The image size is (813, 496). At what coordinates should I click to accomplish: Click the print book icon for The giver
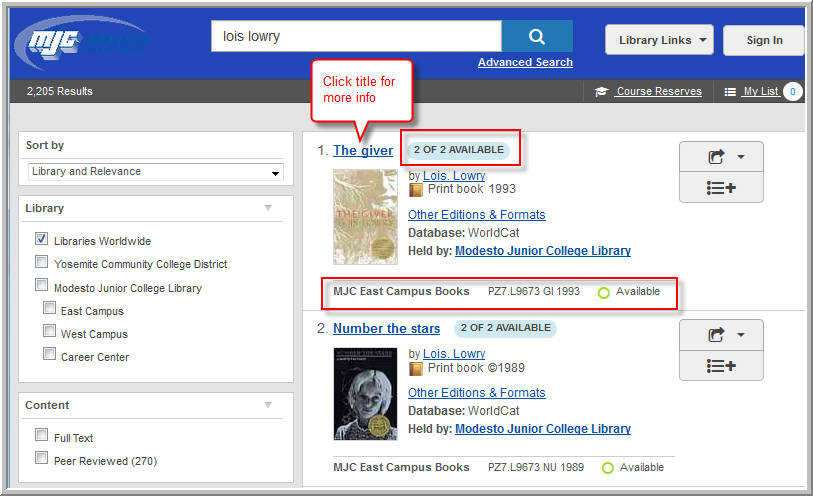click(416, 190)
